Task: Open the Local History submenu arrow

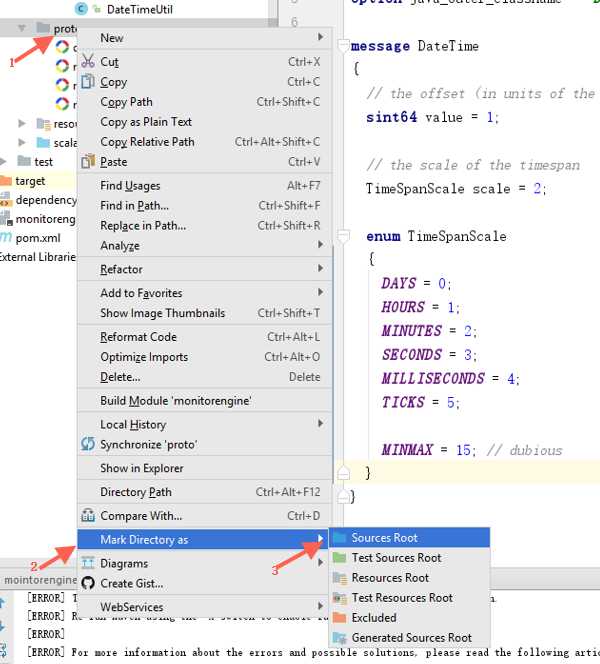Action: click(x=321, y=423)
